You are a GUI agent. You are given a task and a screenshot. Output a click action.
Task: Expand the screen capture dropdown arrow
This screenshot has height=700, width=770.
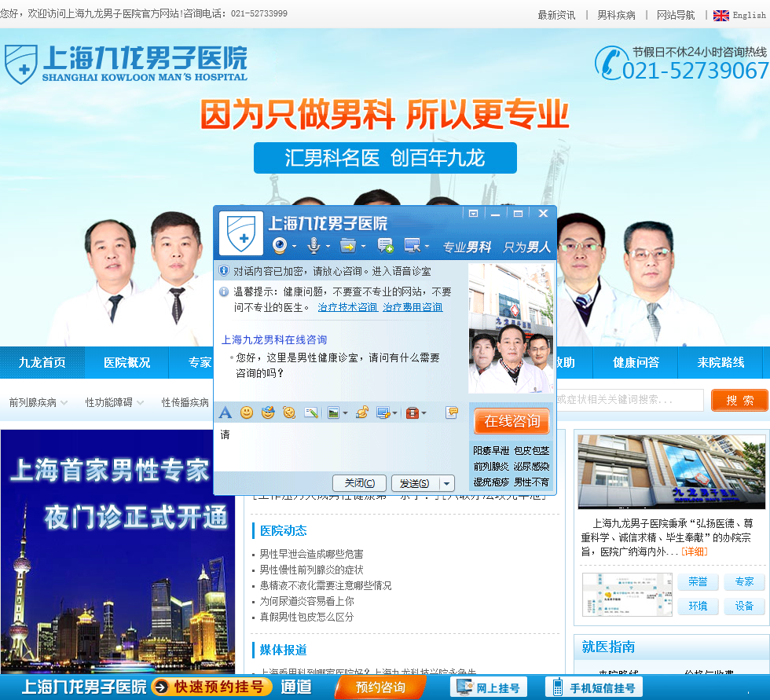click(x=394, y=413)
